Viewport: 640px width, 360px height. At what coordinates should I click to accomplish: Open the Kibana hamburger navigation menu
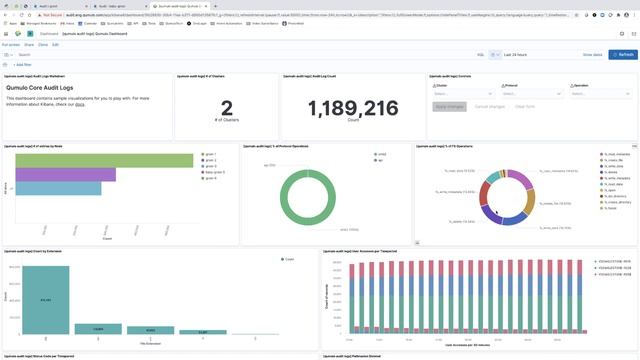coord(6,33)
